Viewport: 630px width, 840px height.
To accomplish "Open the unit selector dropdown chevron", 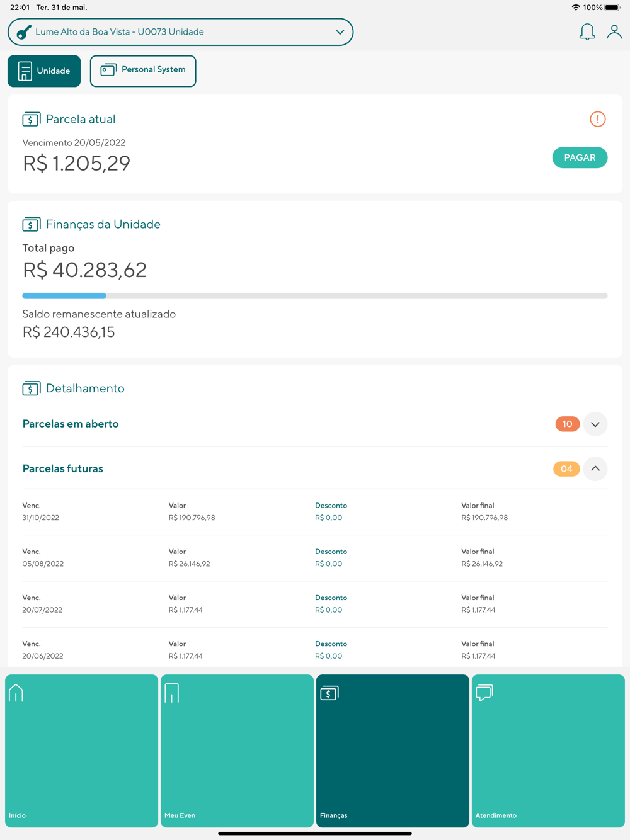I will 340,32.
